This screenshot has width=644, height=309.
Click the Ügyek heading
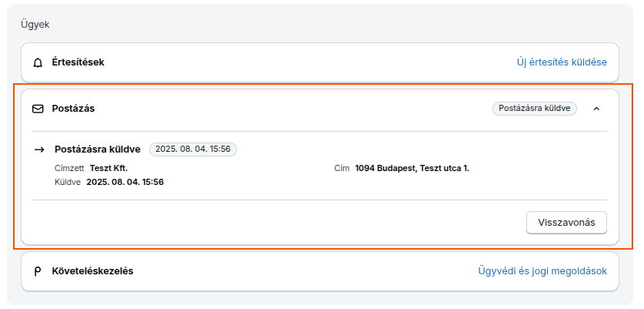click(35, 25)
